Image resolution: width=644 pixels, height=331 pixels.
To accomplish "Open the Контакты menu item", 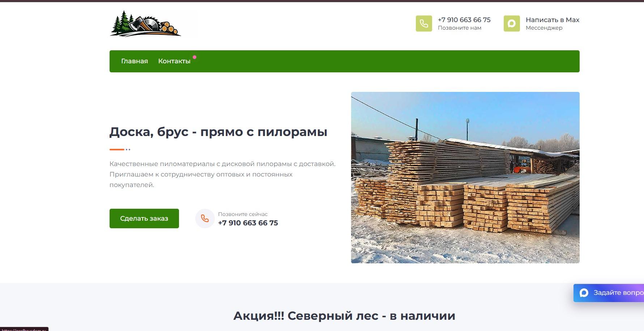I will (174, 61).
